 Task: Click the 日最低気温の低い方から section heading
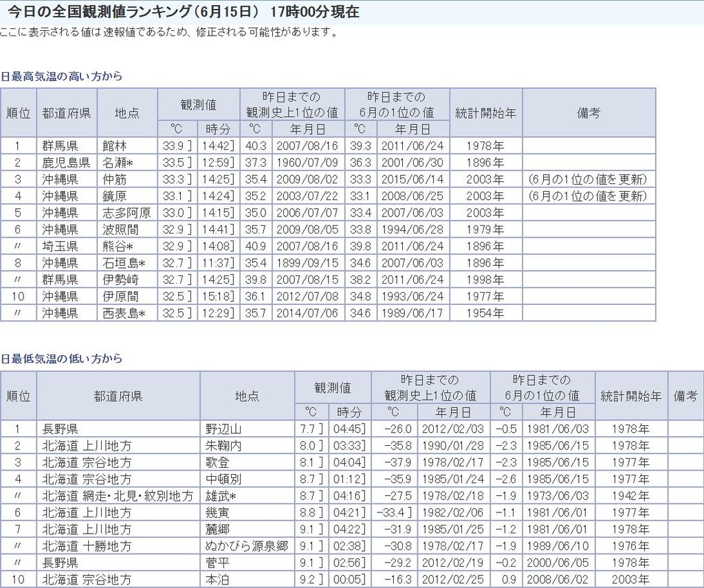61,359
